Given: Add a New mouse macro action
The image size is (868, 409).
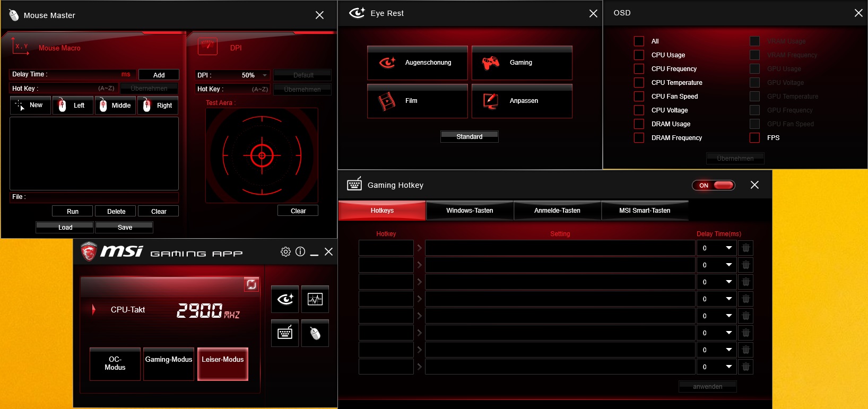Looking at the screenshot, I should click(x=30, y=105).
